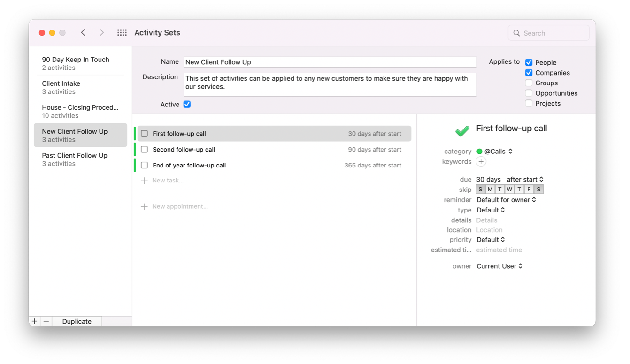Add a keyword using the plus icon
Viewport: 630px width, 364px height.
tap(480, 161)
